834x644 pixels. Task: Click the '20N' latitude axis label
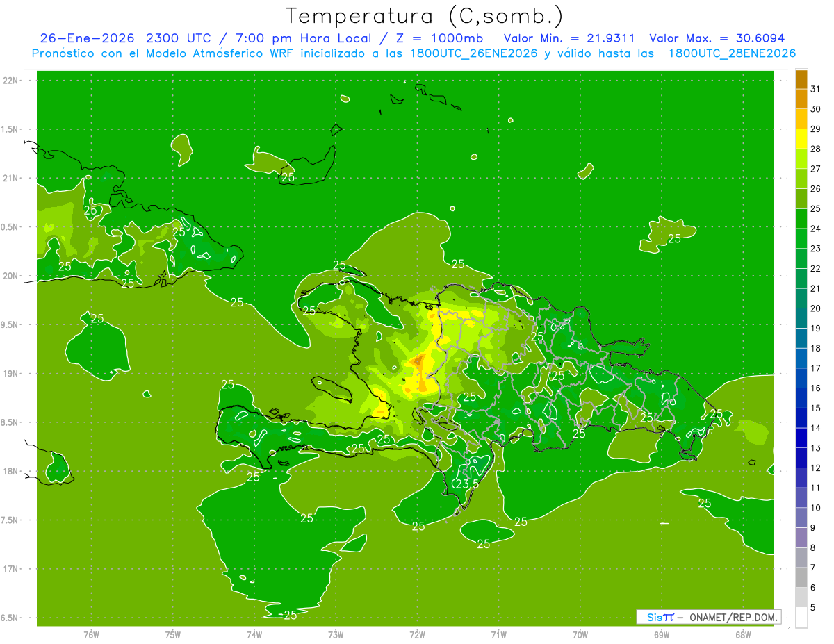10,276
